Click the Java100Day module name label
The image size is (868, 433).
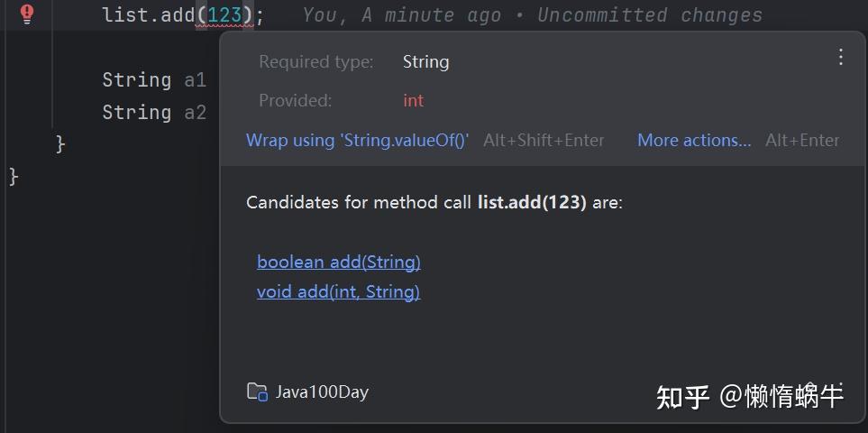pos(322,392)
